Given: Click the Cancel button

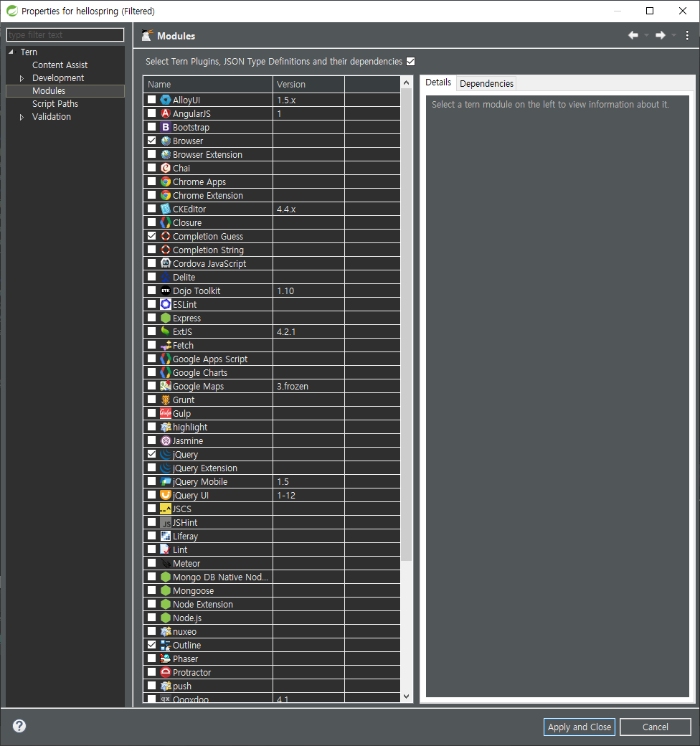Looking at the screenshot, I should [x=656, y=727].
